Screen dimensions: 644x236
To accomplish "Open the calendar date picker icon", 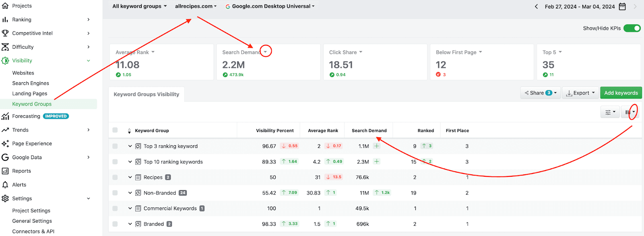I will click(622, 6).
